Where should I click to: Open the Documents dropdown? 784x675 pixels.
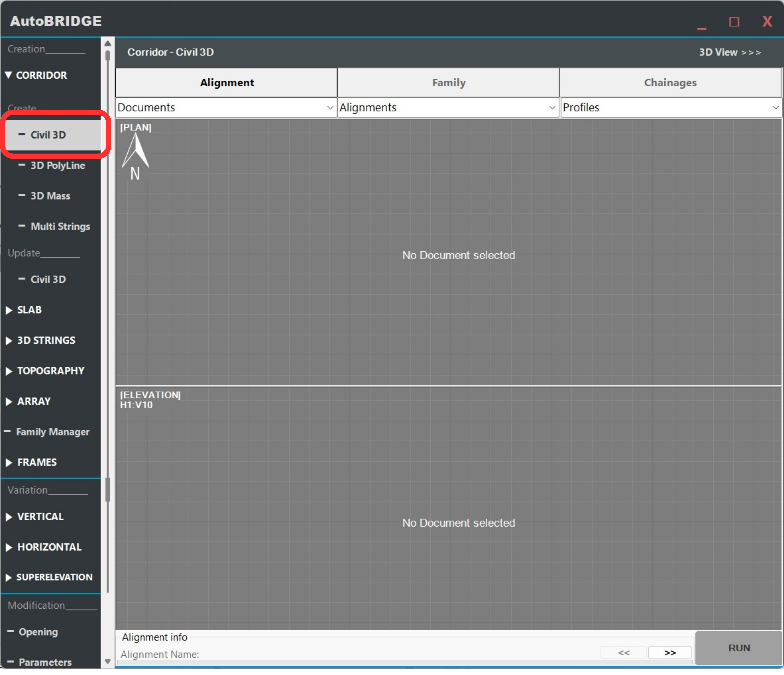pos(226,108)
